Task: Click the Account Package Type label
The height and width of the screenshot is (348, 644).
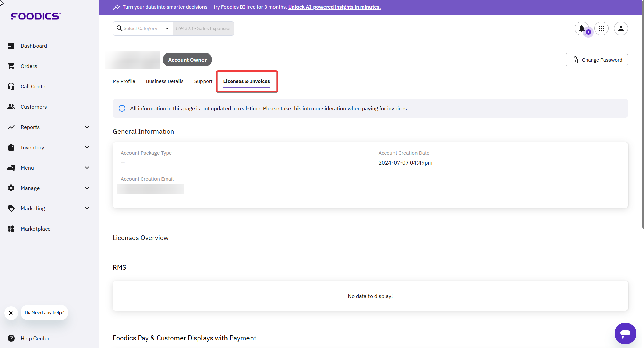Action: tap(146, 153)
